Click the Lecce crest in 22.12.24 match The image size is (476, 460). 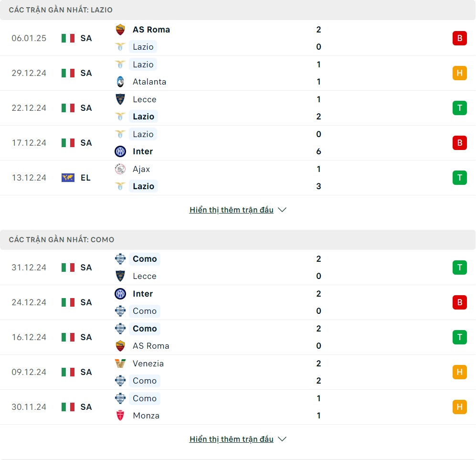tap(120, 99)
